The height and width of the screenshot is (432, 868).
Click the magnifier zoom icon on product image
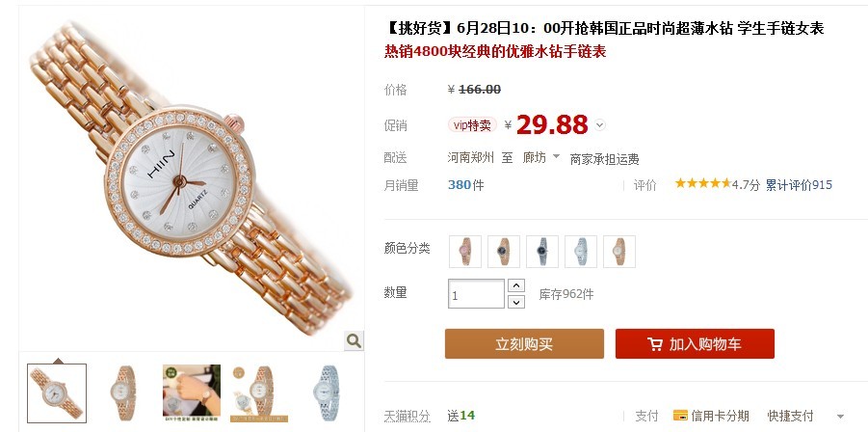(x=354, y=340)
